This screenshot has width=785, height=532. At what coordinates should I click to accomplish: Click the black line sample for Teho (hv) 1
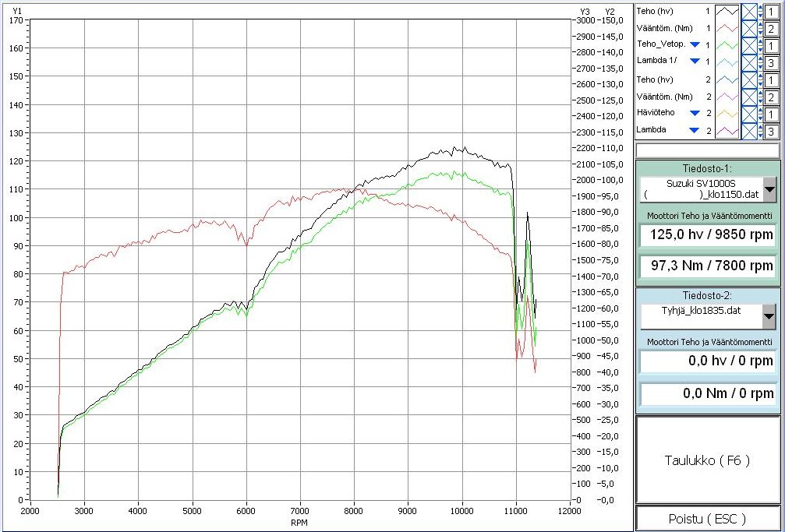point(728,12)
